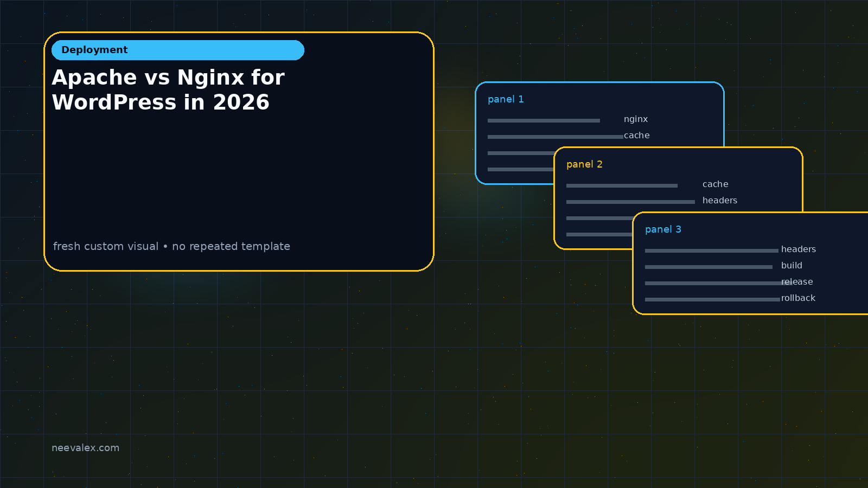Select the "cache" label in panel 2
This screenshot has height=488, width=868.
pyautogui.click(x=715, y=184)
